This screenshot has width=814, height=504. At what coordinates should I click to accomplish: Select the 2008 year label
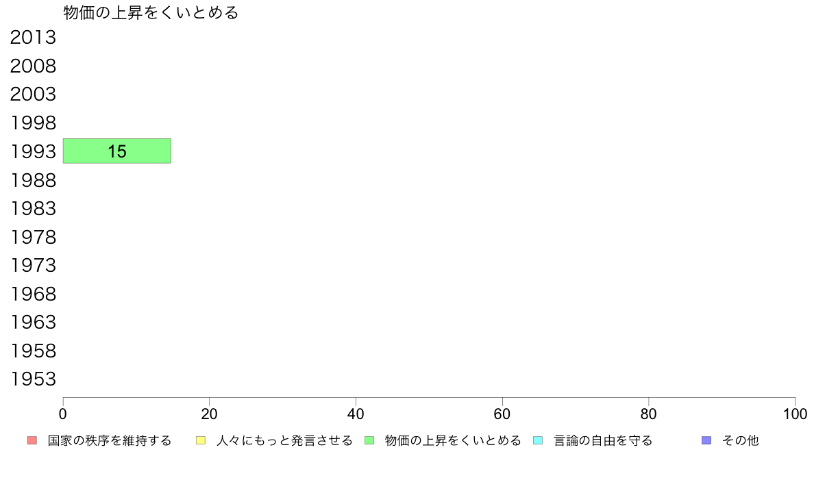point(33,66)
